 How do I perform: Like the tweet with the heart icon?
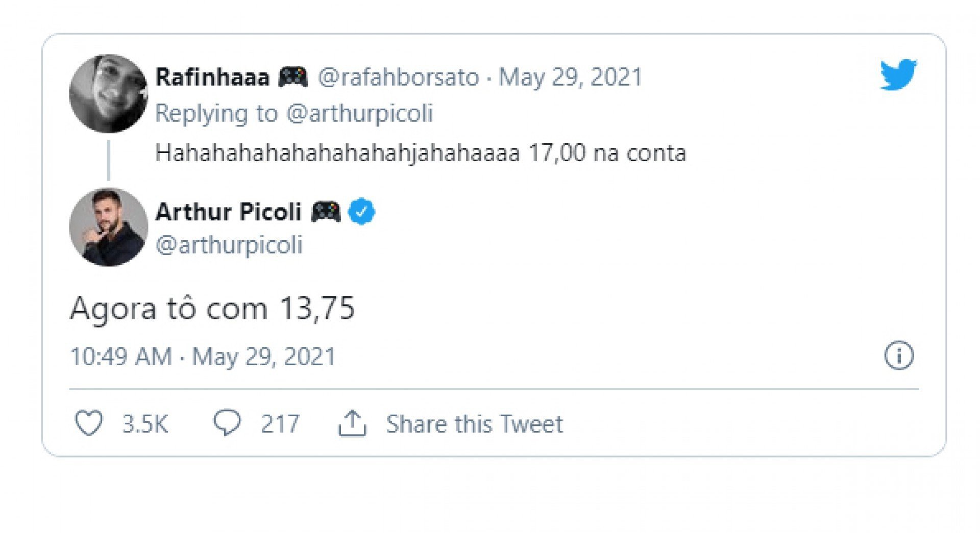89,423
